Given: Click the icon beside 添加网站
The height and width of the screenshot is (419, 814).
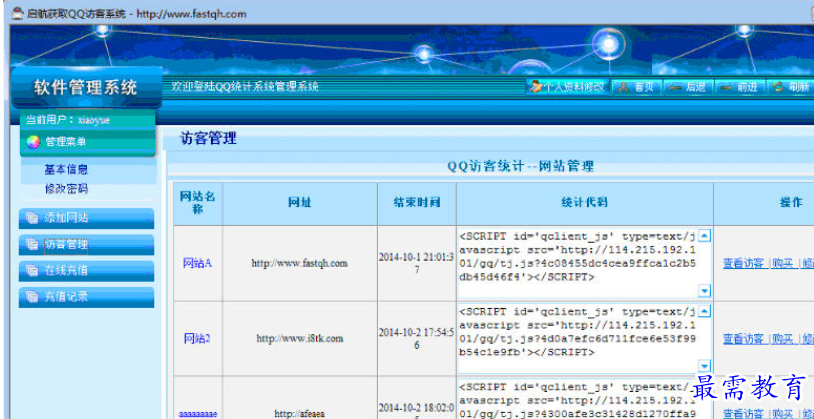Looking at the screenshot, I should (x=32, y=218).
